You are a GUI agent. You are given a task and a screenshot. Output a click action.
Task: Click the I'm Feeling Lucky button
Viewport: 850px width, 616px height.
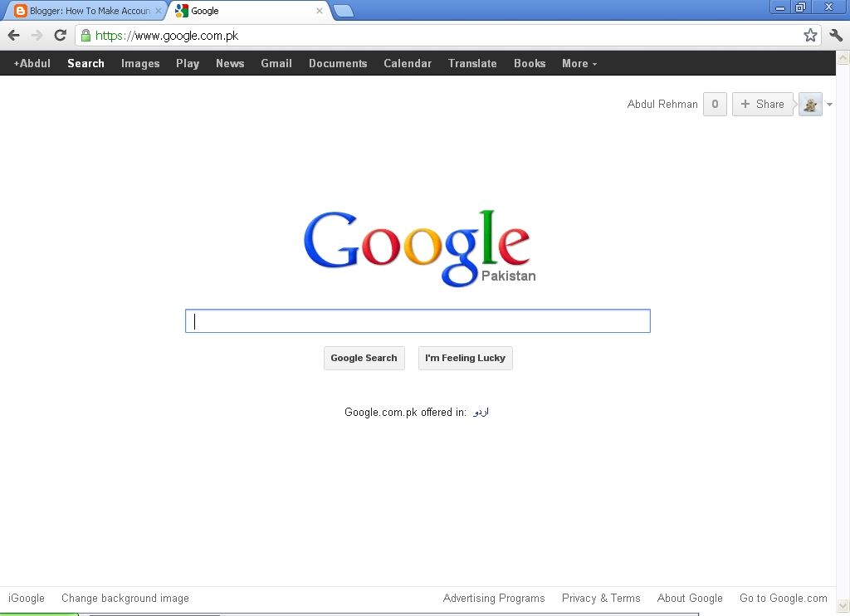[465, 358]
